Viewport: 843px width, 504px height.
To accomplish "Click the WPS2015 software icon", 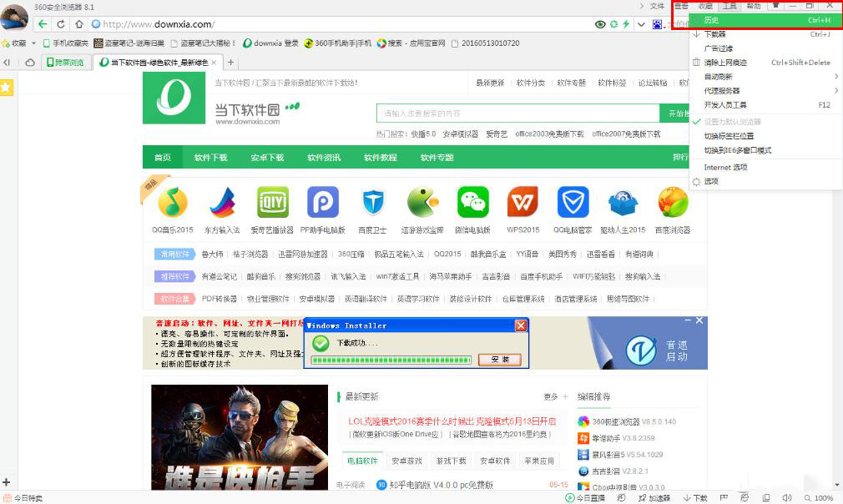I will pos(522,202).
